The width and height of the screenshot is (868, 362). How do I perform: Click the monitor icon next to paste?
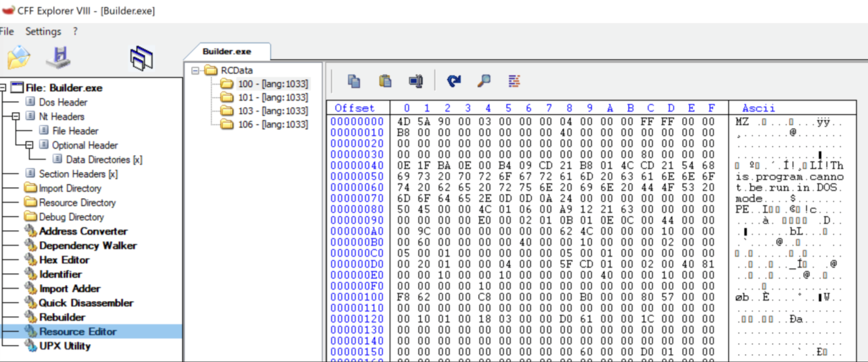(x=416, y=81)
